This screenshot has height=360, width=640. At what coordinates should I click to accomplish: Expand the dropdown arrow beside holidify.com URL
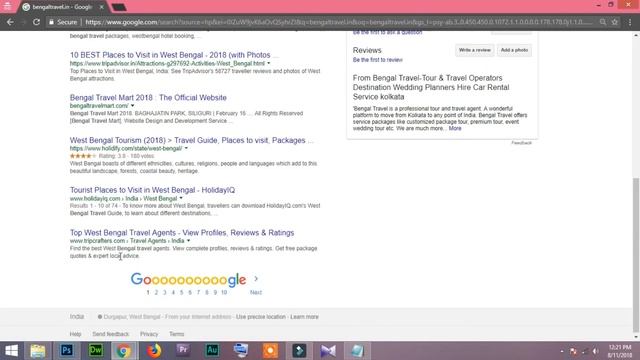tap(186, 148)
